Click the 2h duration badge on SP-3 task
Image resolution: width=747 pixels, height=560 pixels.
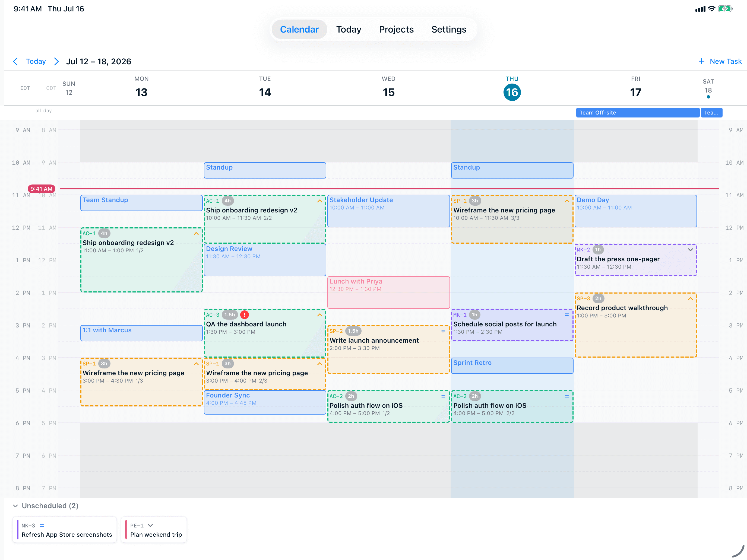pyautogui.click(x=598, y=299)
